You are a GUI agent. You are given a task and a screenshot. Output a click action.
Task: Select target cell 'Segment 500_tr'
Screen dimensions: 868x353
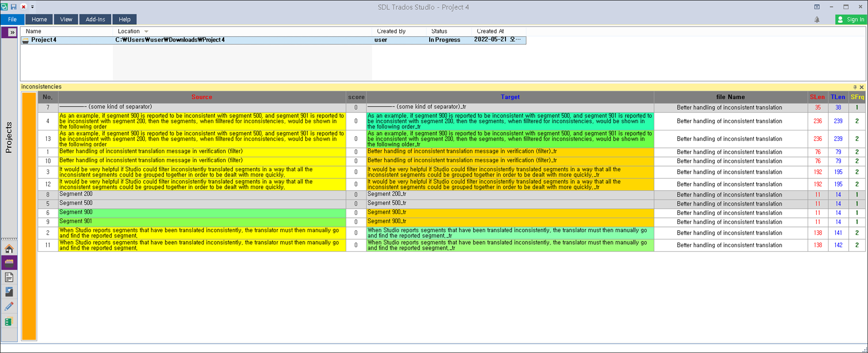(x=510, y=204)
